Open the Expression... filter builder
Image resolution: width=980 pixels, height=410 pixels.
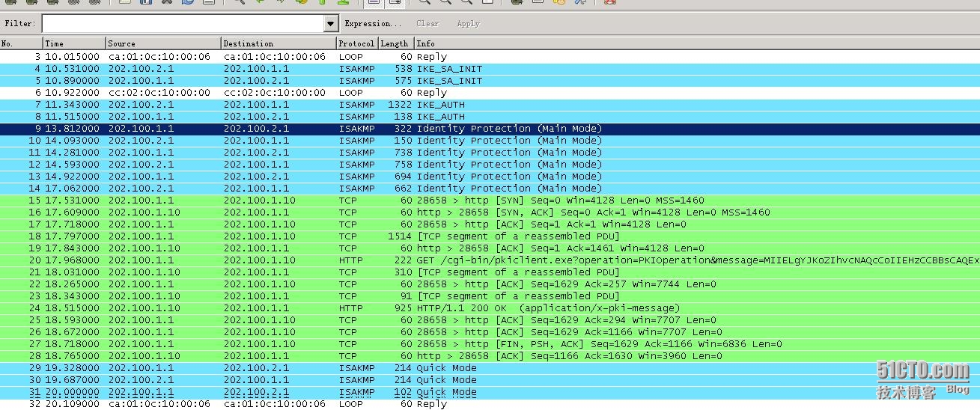[373, 24]
